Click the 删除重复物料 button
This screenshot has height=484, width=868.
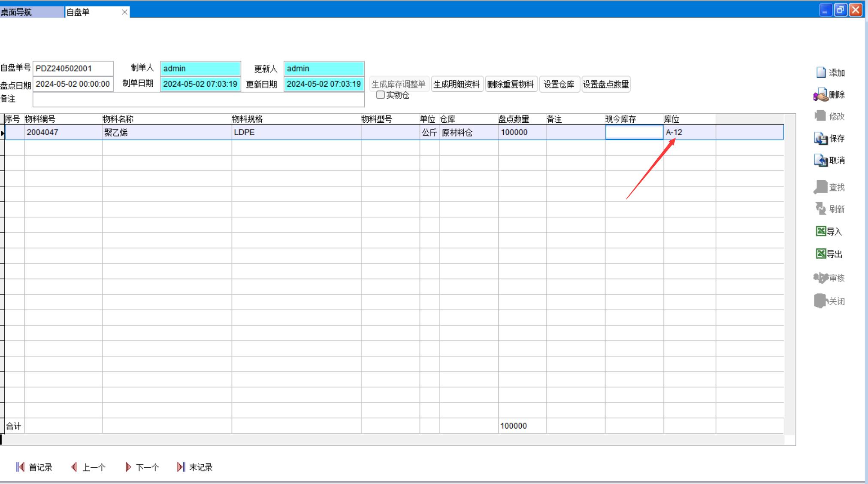click(511, 85)
